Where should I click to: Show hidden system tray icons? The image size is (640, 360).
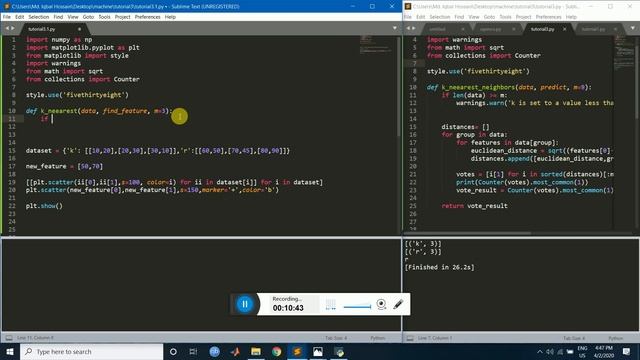tap(540, 351)
